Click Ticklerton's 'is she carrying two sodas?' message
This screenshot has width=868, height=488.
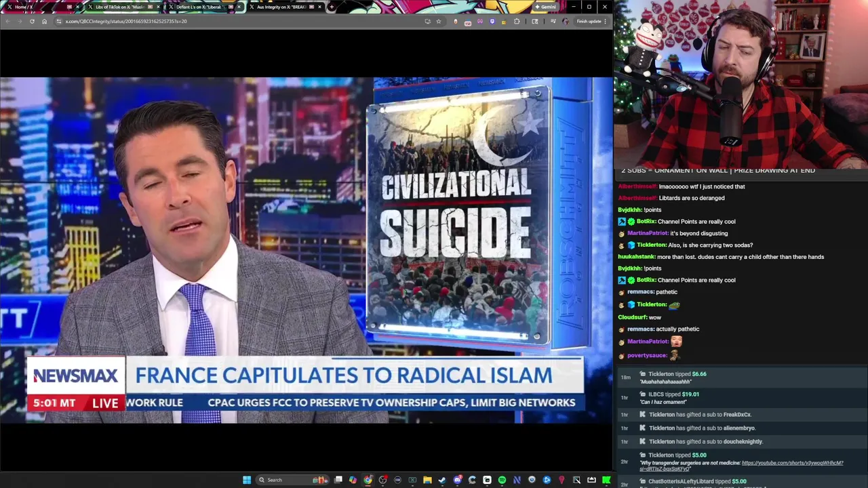click(x=711, y=245)
